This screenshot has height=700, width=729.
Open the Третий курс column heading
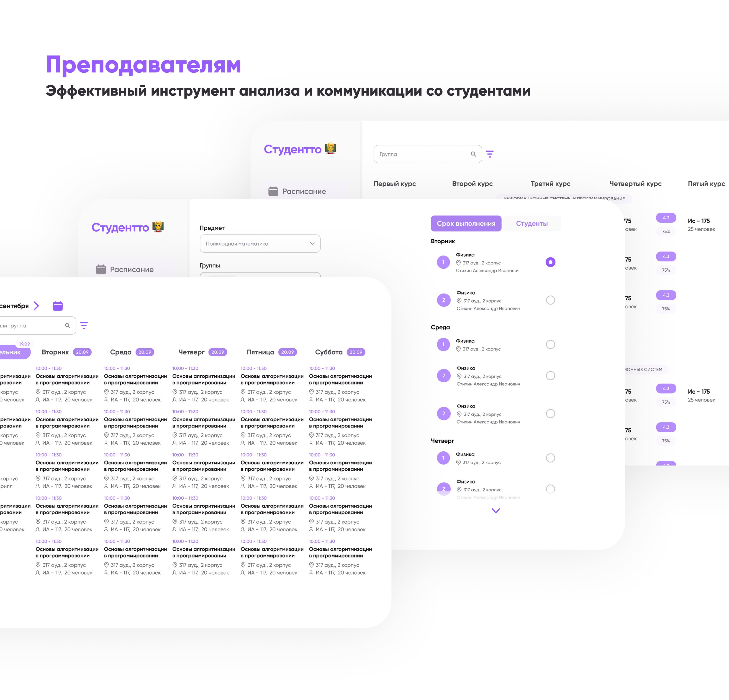550,184
